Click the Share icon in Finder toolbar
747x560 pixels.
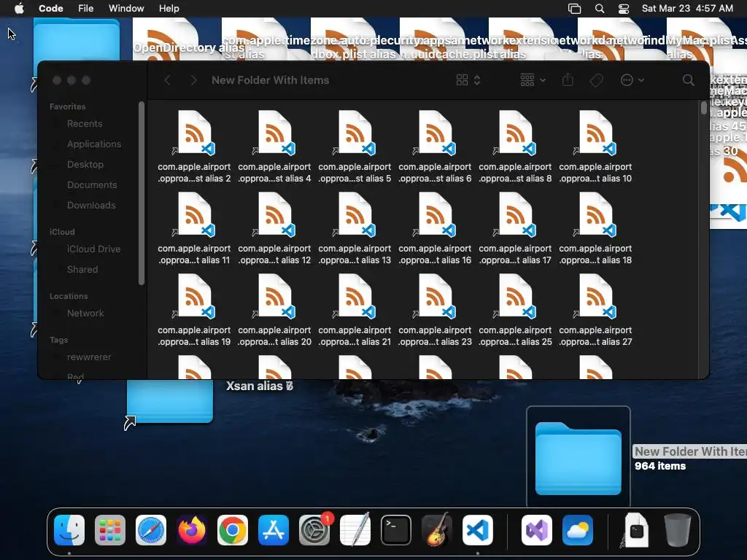[568, 80]
